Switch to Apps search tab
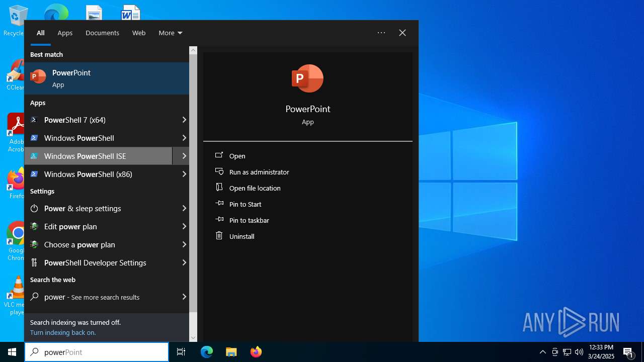Image resolution: width=644 pixels, height=362 pixels. click(x=65, y=33)
